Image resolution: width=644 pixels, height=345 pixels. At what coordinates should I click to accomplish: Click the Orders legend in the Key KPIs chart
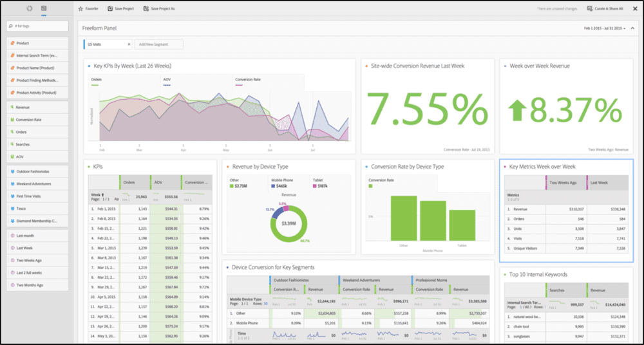coord(97,82)
